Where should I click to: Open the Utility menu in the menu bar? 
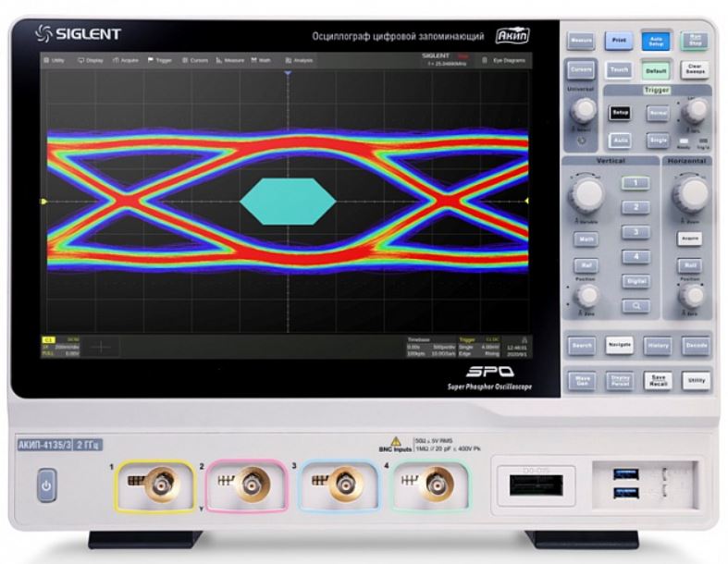click(54, 60)
